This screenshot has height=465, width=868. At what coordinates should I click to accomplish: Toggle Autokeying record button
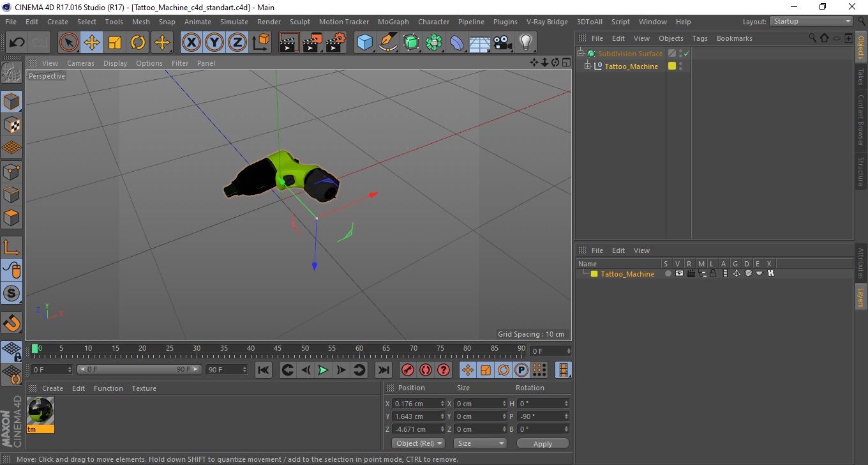426,370
